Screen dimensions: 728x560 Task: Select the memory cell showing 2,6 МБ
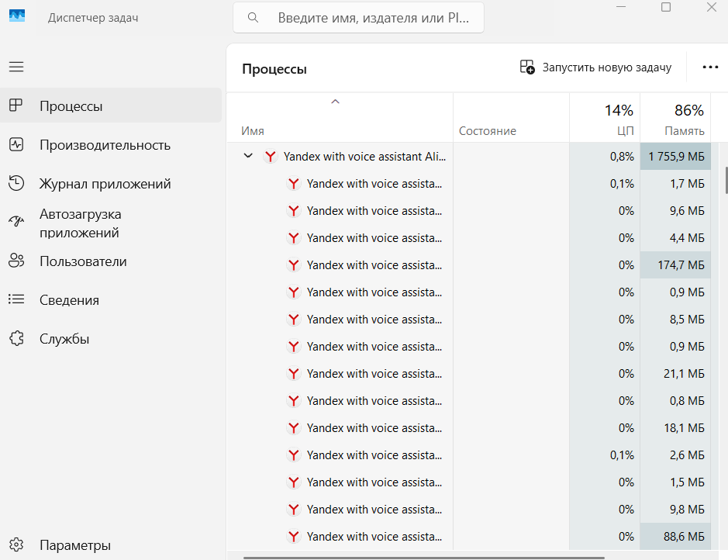pyautogui.click(x=675, y=455)
